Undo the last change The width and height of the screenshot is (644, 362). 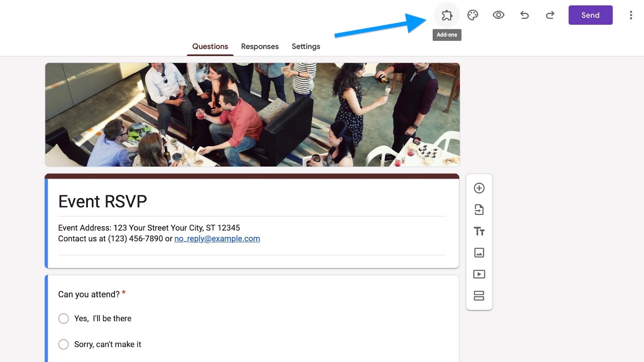[524, 15]
